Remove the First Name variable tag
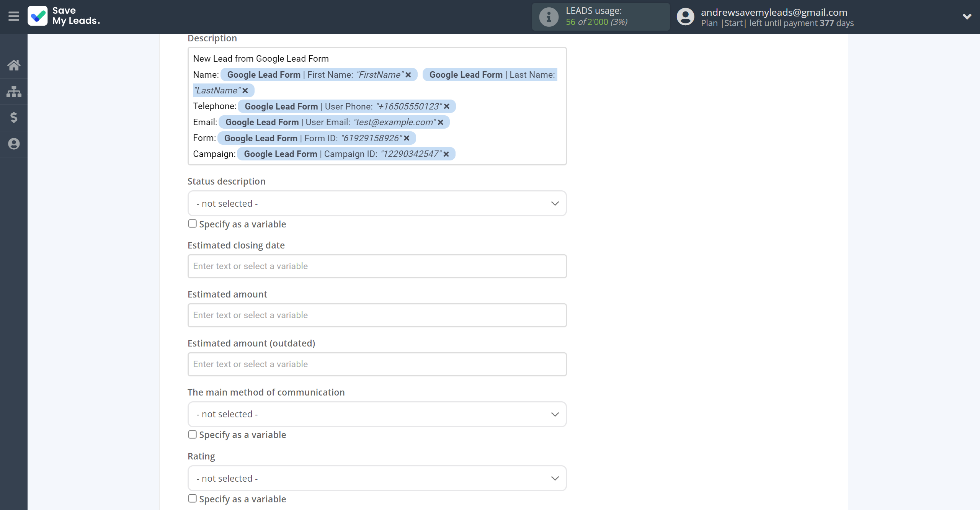The image size is (980, 510). point(408,75)
